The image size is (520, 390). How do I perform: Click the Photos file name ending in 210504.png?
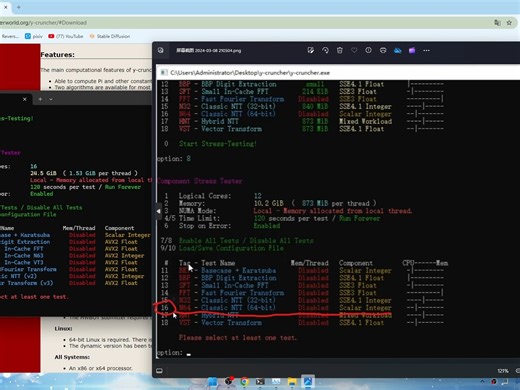coord(208,51)
